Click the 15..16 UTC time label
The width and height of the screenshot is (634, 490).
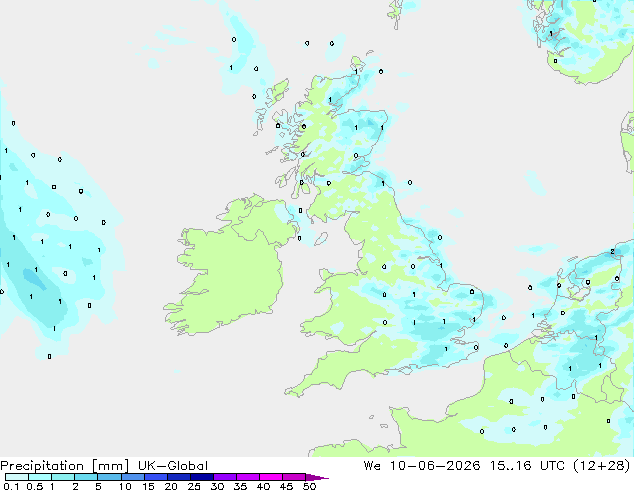click(x=528, y=466)
